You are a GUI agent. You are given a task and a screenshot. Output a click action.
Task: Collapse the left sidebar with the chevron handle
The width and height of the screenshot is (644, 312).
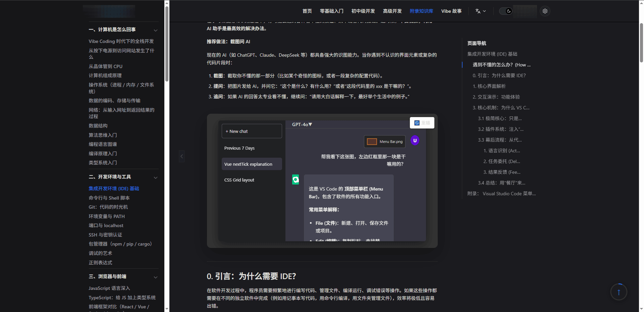pos(182,156)
